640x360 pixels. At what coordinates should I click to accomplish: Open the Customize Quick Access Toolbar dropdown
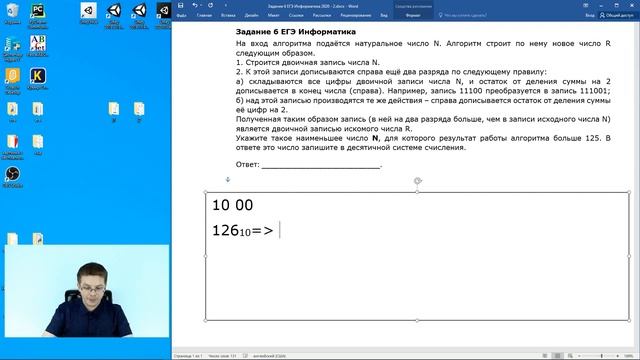pos(225,6)
